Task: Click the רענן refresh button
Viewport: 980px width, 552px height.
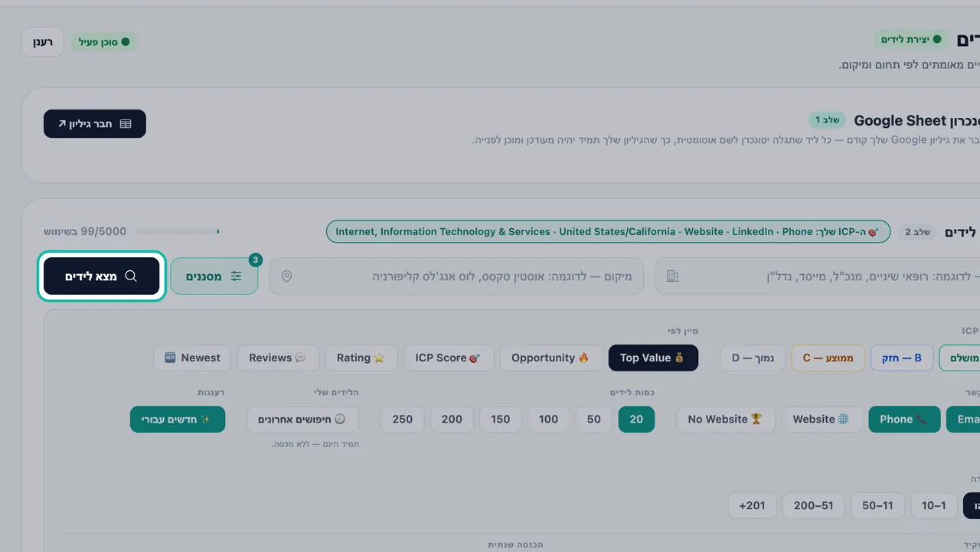Action: click(43, 42)
